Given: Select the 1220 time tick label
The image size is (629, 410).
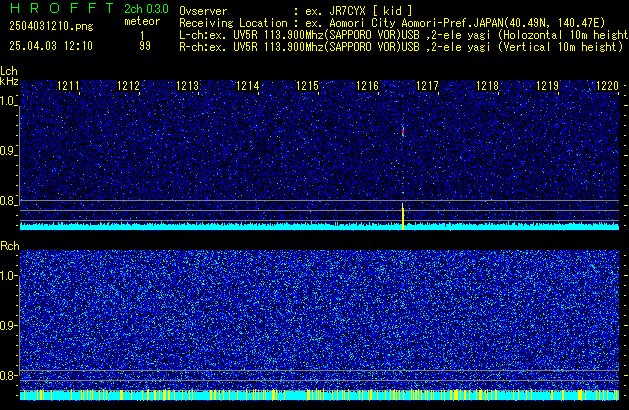Looking at the screenshot, I should (607, 86).
